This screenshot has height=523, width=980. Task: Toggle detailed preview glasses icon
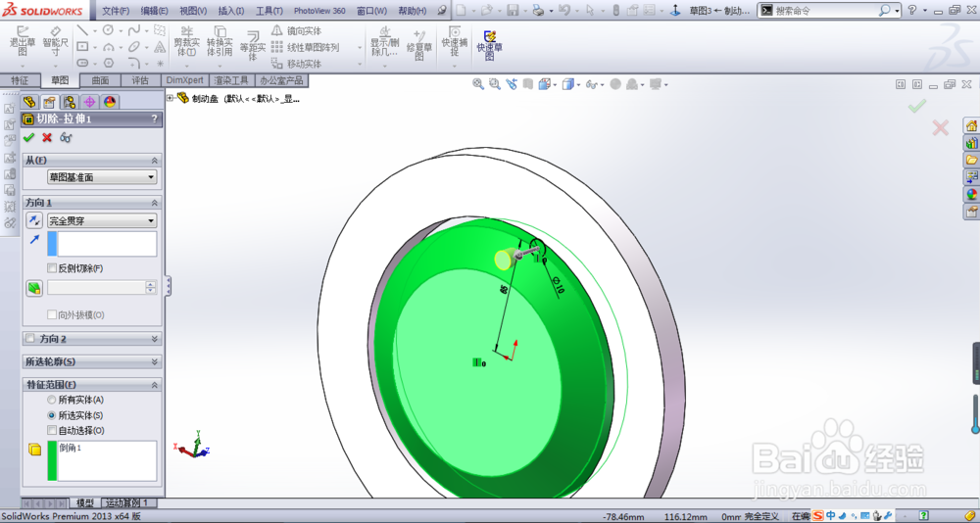point(66,137)
